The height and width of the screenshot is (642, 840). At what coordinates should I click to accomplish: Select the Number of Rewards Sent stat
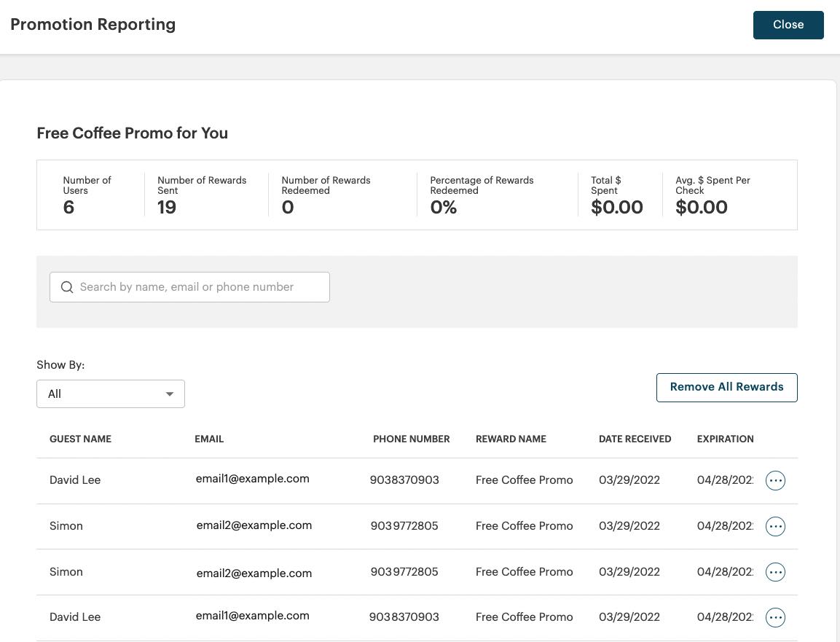(x=202, y=195)
